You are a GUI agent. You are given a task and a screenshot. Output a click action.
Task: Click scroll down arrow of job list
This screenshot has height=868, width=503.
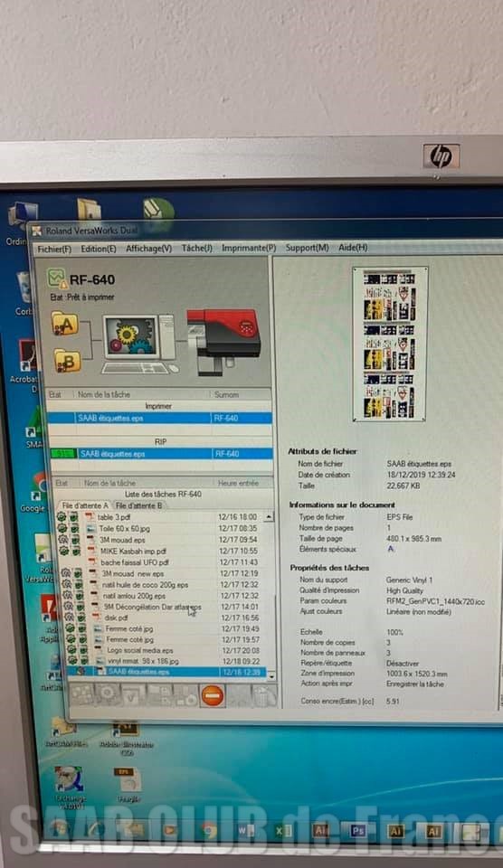270,675
